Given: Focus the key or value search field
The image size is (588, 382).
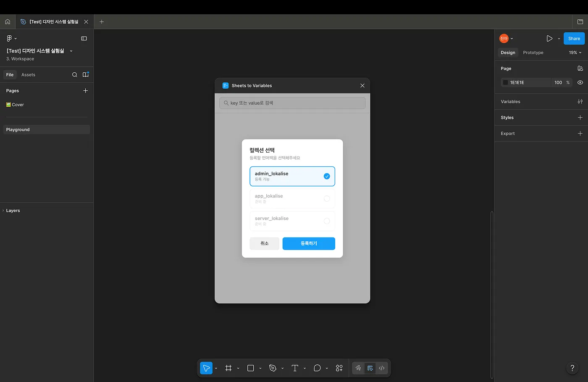Looking at the screenshot, I should coord(292,103).
